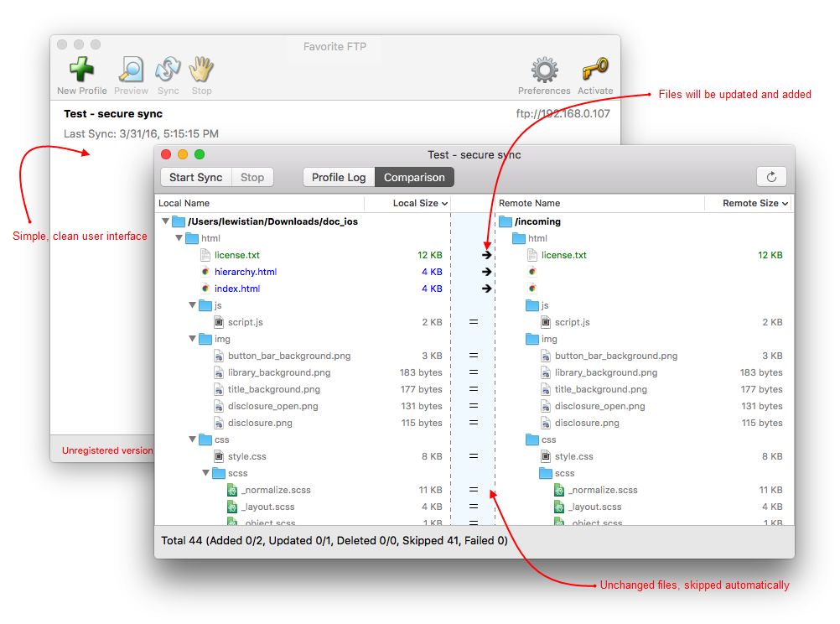The image size is (840, 624).
Task: Switch to the Profile Log tab
Action: pyautogui.click(x=339, y=178)
